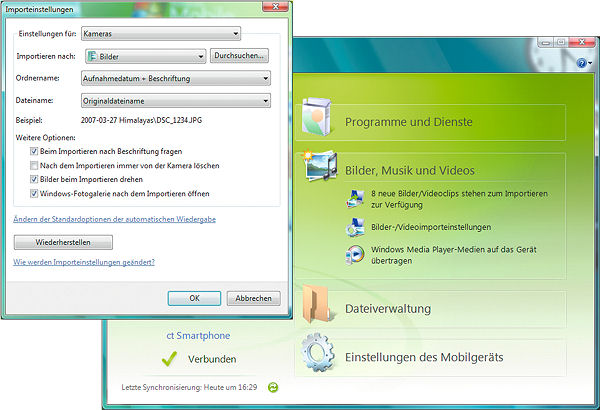The width and height of the screenshot is (600, 410).
Task: Click Letzte Synchronisierung: Heute um 16:29 text
Action: coord(189,387)
